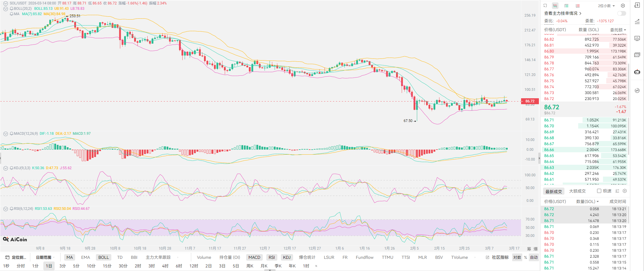Open 社区指标 community indicators

click(x=497, y=257)
